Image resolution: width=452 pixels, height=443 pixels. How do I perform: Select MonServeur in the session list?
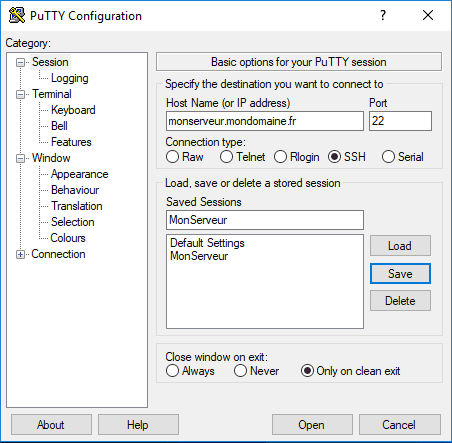[x=199, y=256]
